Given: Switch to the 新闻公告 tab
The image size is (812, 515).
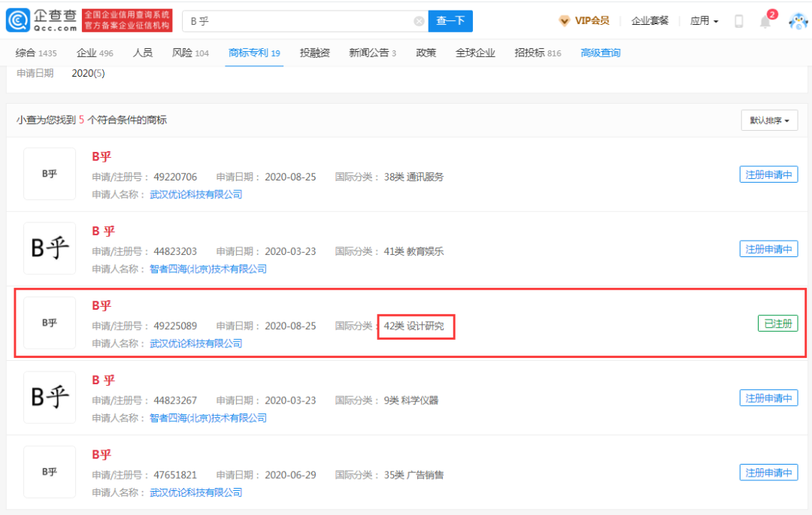Looking at the screenshot, I should click(x=372, y=53).
